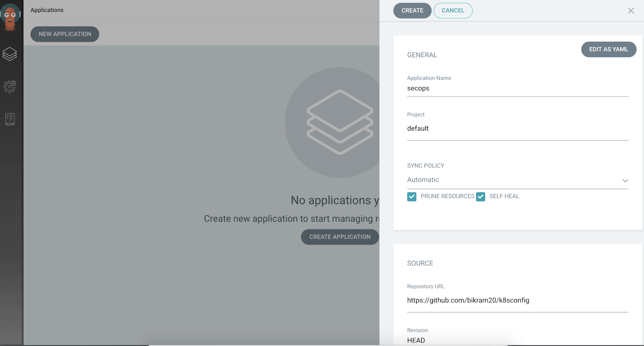Focus the Application Name field with secops

518,88
